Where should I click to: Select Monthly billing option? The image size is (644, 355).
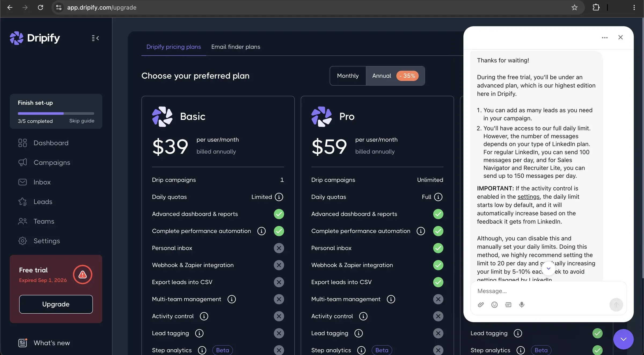348,76
